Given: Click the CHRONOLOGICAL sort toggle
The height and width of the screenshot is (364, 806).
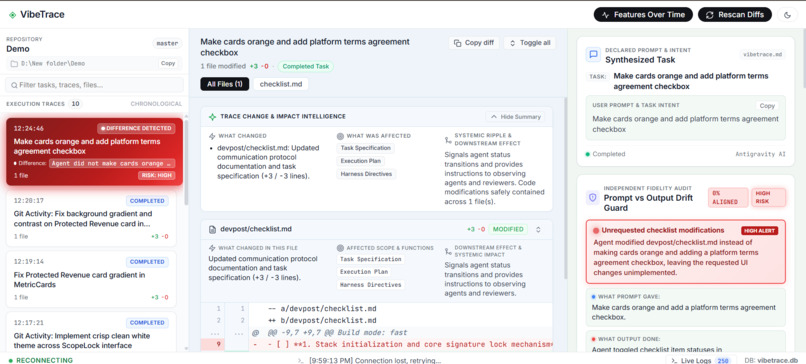Looking at the screenshot, I should [x=156, y=104].
